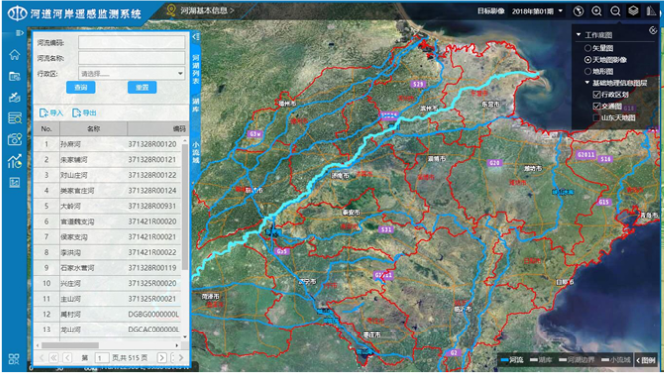Image resolution: width=664 pixels, height=374 pixels.
Task: Open the 行政区 dropdown list
Action: tap(132, 73)
